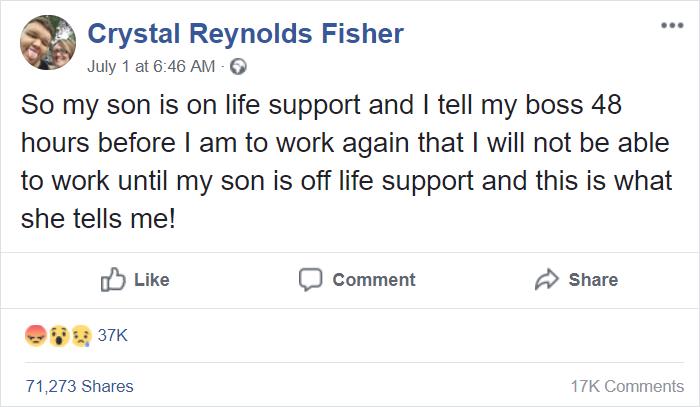Screen dimensions: 700x407
Task: Open the 71,273 Shares list
Action: tap(78, 386)
